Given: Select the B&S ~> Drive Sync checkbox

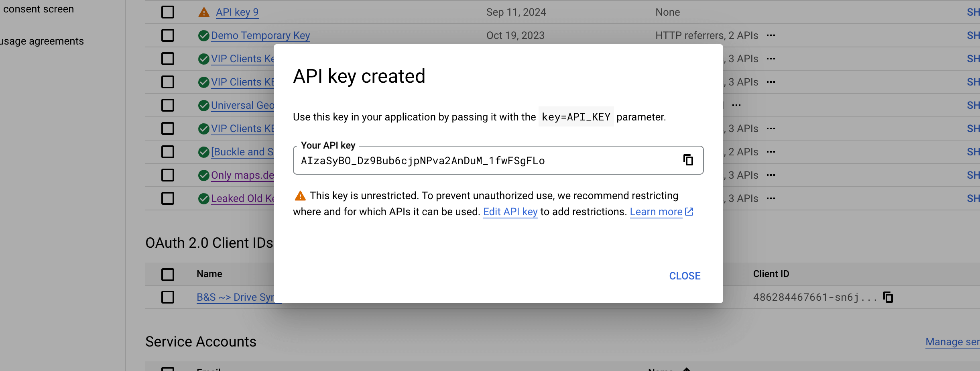Looking at the screenshot, I should (167, 297).
